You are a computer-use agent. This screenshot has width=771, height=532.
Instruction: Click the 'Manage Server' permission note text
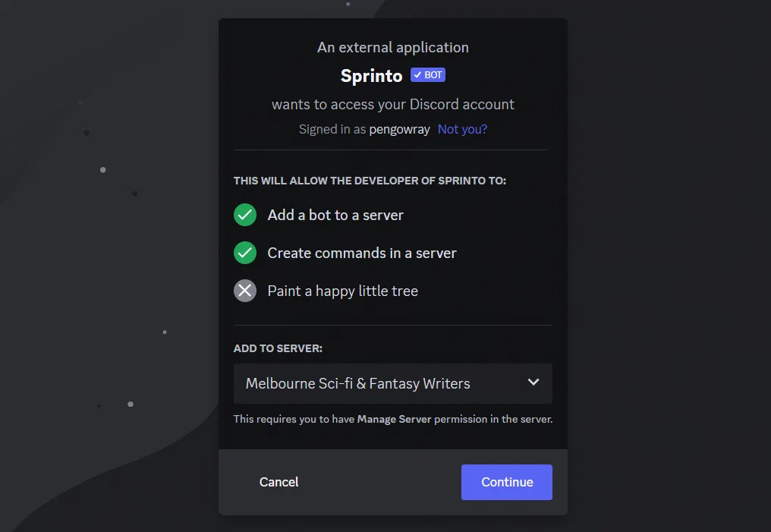[x=395, y=420]
